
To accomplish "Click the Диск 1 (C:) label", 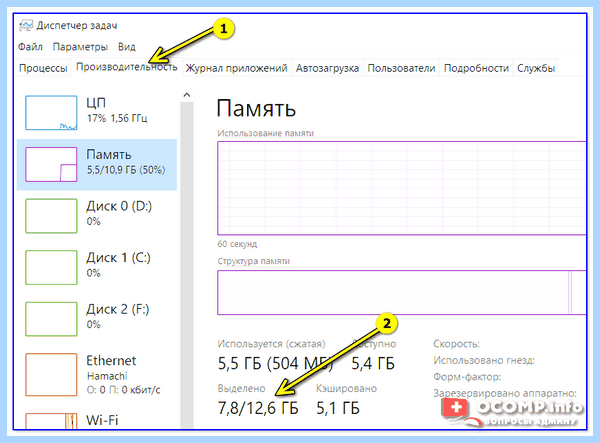I will click(118, 258).
